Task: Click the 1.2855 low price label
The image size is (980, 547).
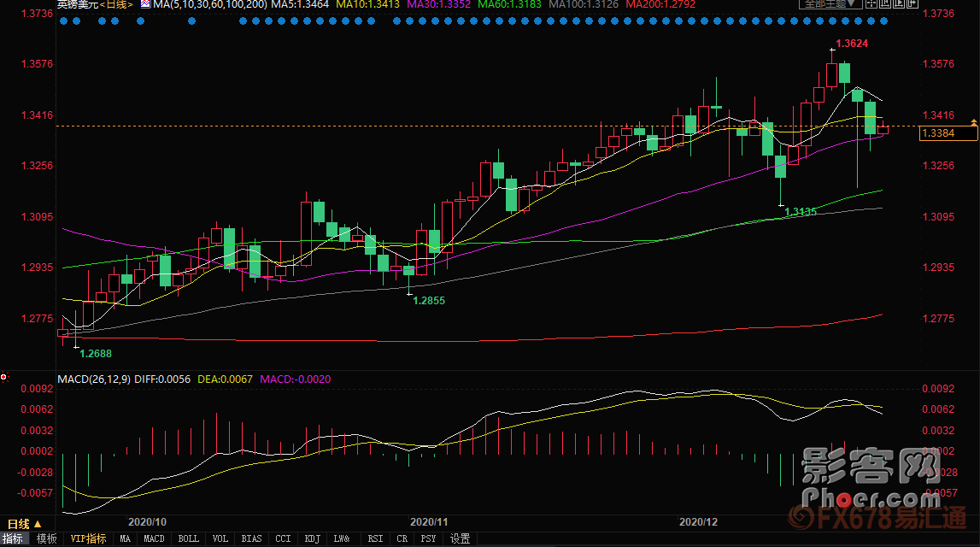Action: (x=429, y=301)
